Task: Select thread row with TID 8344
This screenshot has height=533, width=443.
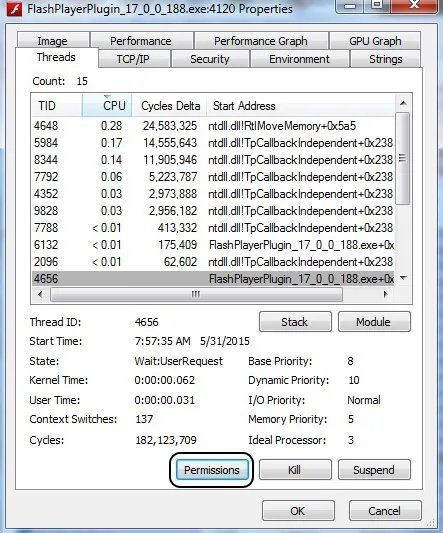Action: (x=213, y=160)
